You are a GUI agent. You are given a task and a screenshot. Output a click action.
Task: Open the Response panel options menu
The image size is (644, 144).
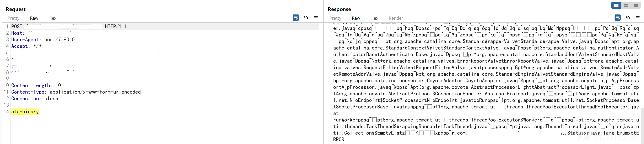click(638, 18)
